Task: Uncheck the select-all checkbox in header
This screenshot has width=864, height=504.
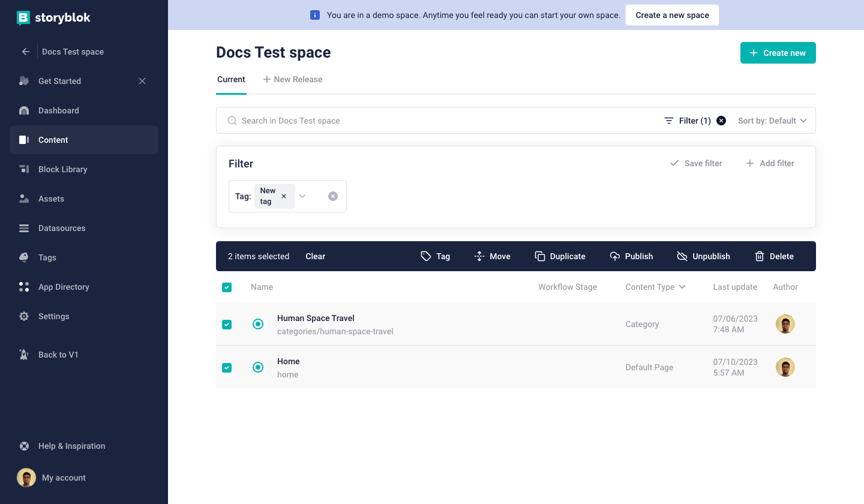Action: coord(227,287)
